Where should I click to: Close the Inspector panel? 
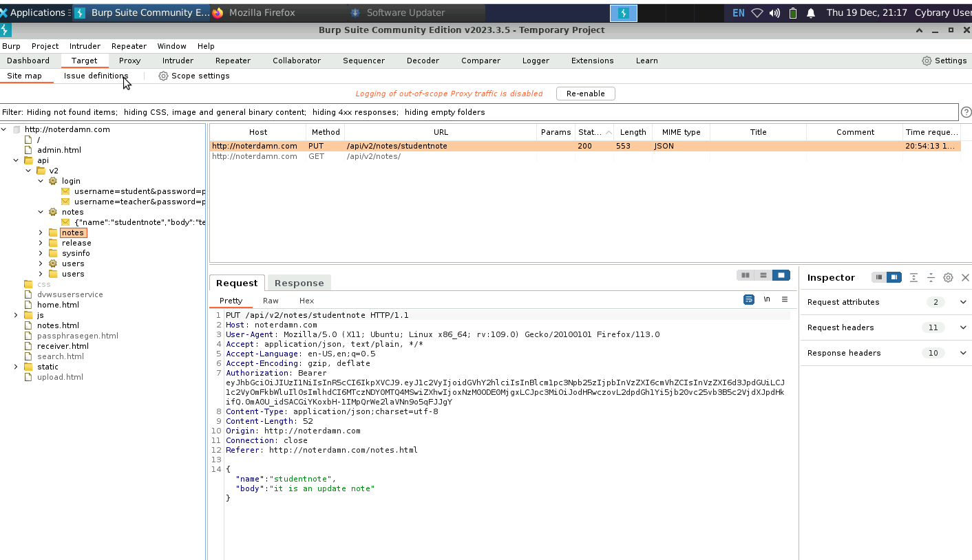click(x=965, y=277)
